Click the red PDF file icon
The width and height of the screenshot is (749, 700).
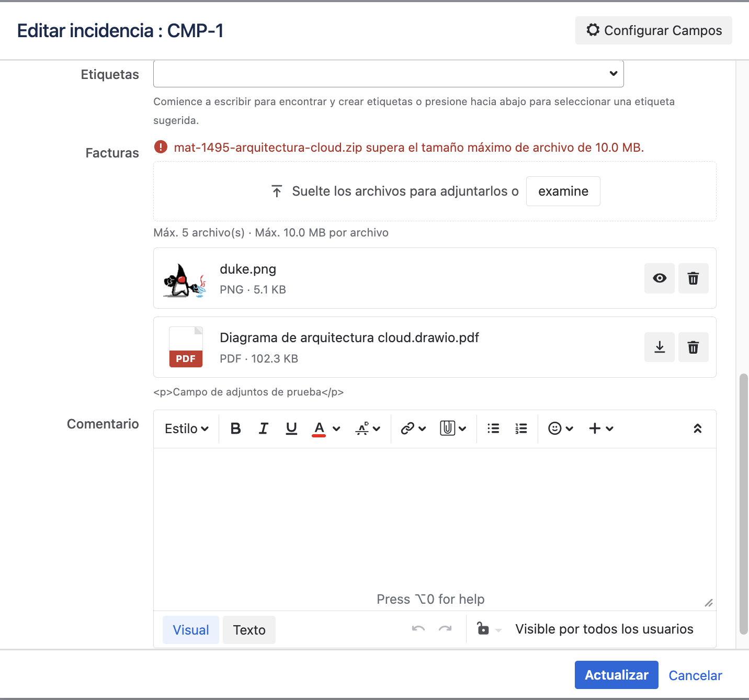[186, 347]
